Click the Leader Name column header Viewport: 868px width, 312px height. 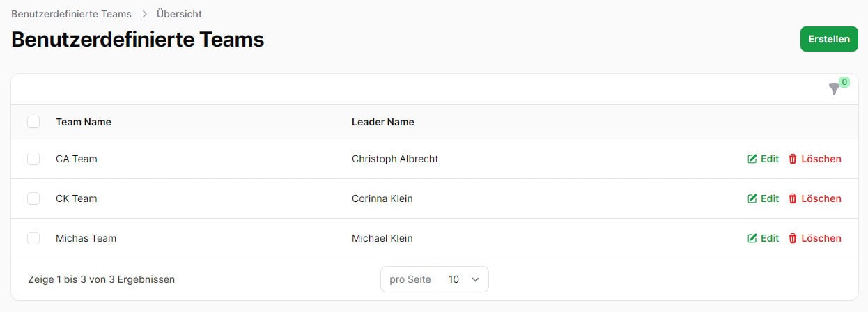383,122
